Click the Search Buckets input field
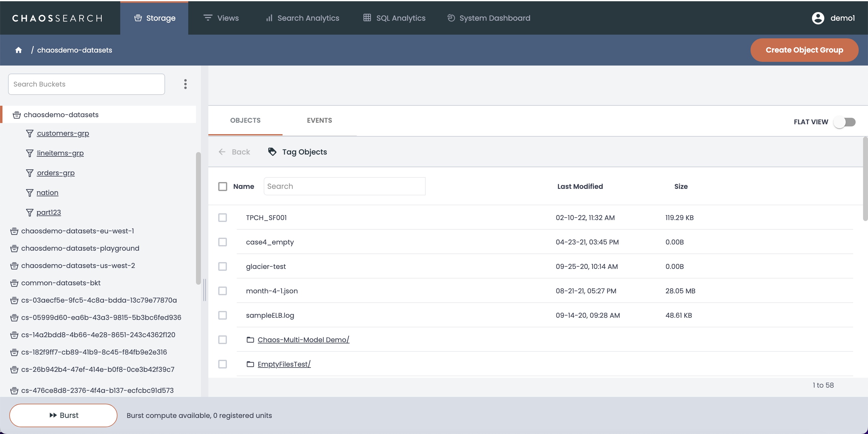Image resolution: width=868 pixels, height=434 pixels. click(x=86, y=84)
